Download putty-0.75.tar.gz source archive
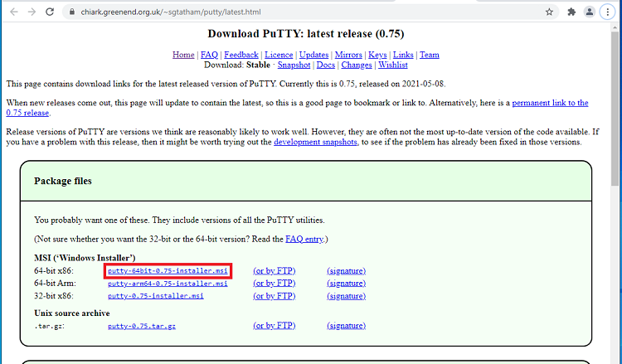 coord(142,326)
